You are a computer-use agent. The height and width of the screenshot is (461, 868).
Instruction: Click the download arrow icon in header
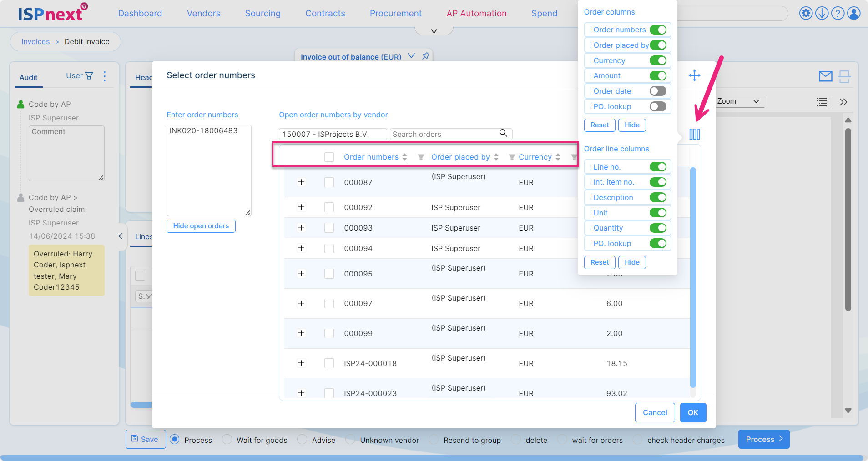(x=822, y=13)
